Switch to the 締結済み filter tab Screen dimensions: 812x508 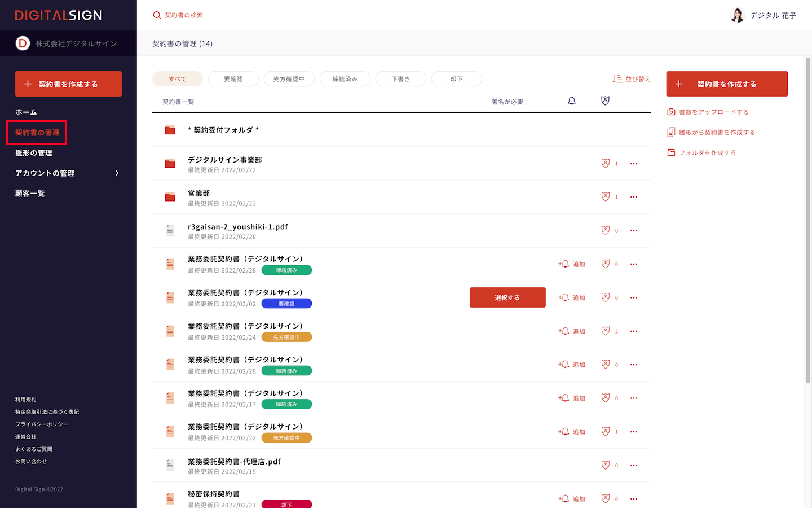pos(345,79)
